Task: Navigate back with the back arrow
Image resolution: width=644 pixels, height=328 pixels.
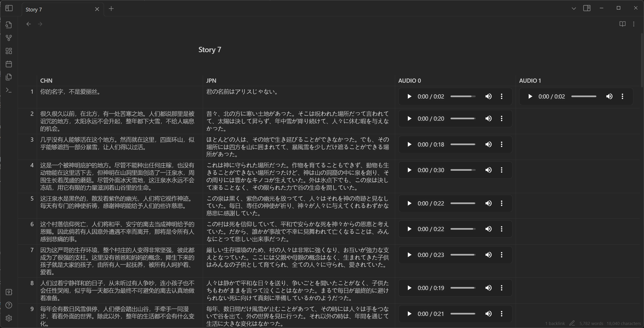Action: click(x=28, y=24)
